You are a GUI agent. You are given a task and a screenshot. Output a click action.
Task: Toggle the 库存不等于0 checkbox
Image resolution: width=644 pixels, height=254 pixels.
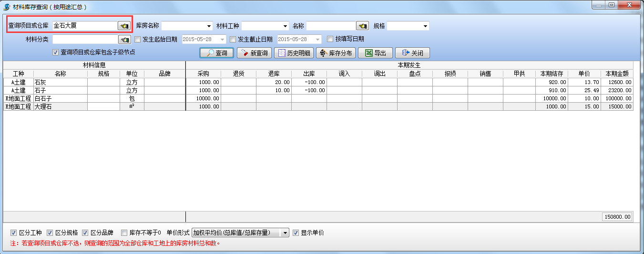point(124,233)
